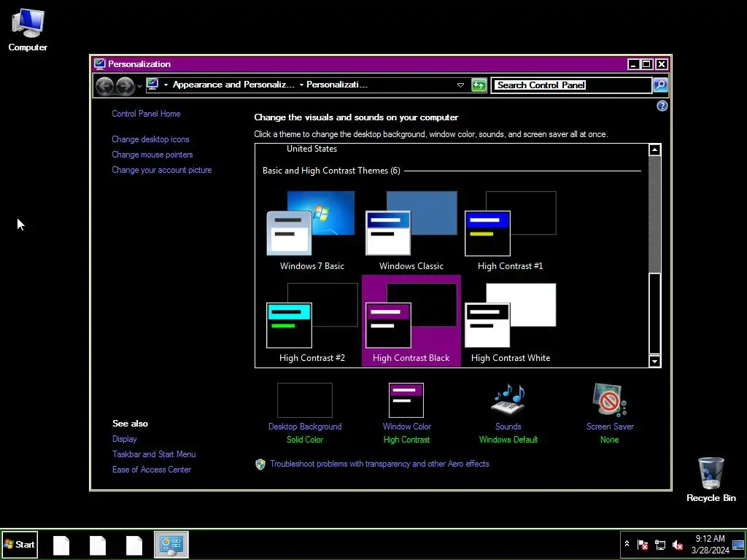The image size is (747, 560).
Task: Click the first blank taskbar document icon
Action: [x=61, y=545]
